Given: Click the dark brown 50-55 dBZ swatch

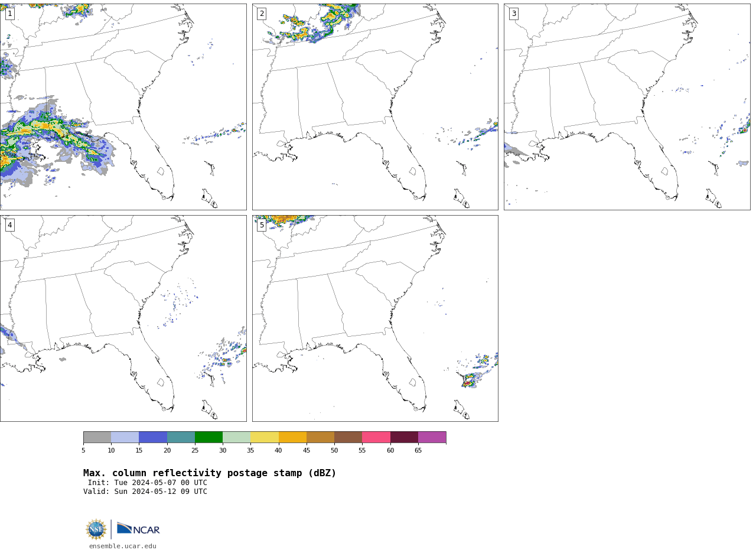Looking at the screenshot, I should click(348, 437).
